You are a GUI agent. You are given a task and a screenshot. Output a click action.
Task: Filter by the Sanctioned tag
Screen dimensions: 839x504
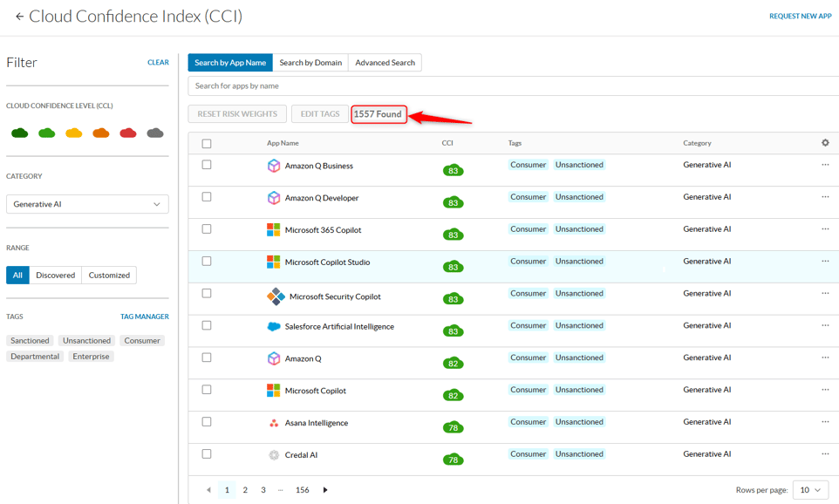30,340
